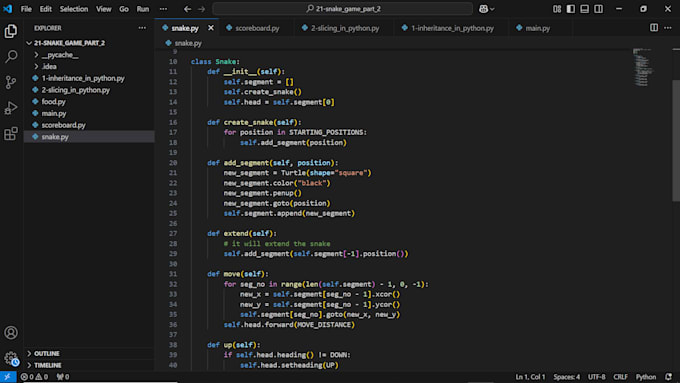Expand the __pycache__ folder

coord(89,55)
